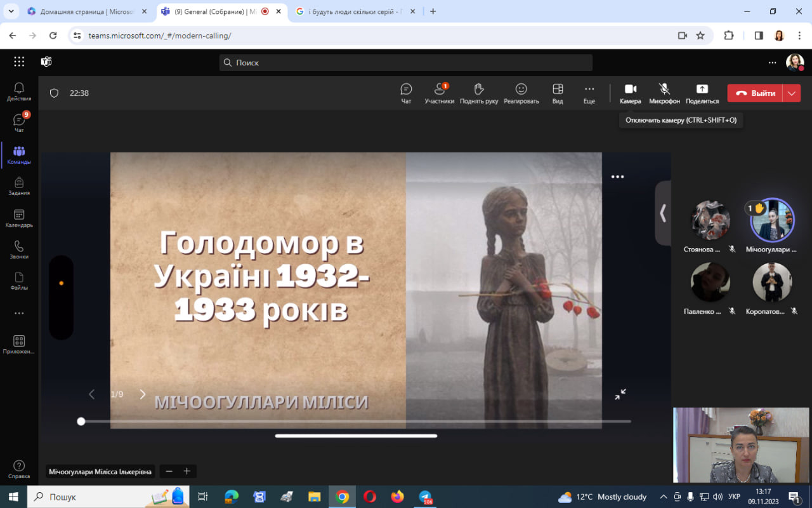
Task: Open the presentation more options ellipsis
Action: pyautogui.click(x=617, y=177)
